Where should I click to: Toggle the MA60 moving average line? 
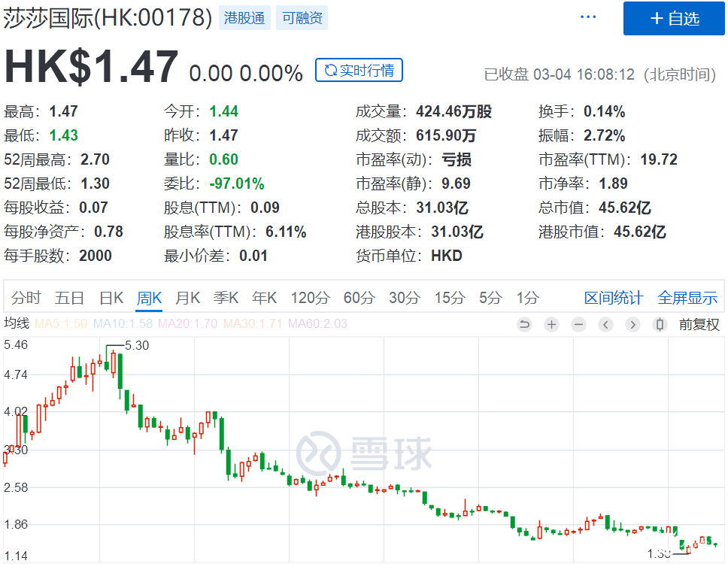tap(317, 324)
